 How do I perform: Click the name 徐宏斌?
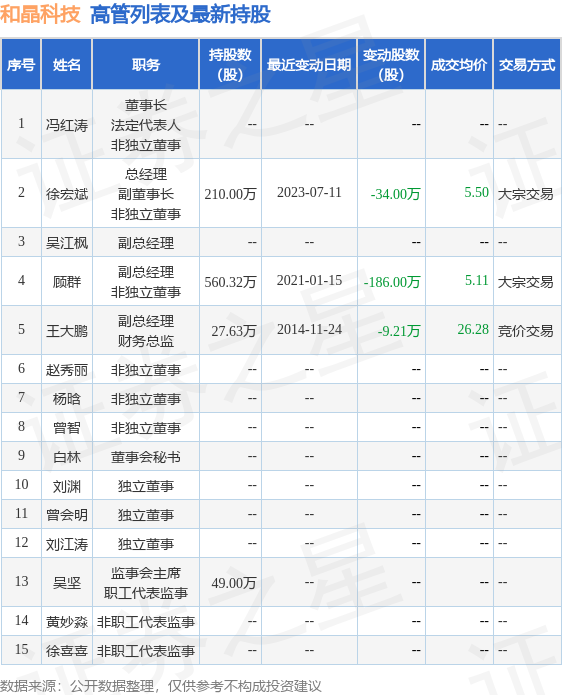(67, 194)
